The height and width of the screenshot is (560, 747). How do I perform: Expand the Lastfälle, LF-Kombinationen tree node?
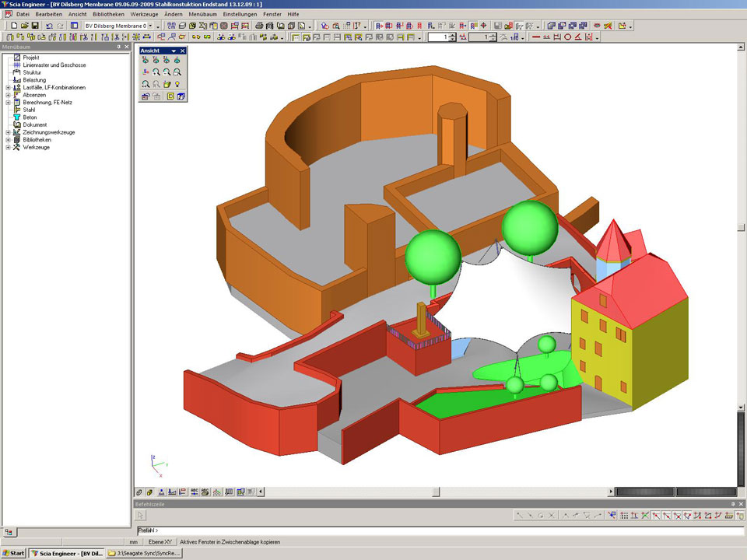coord(8,88)
